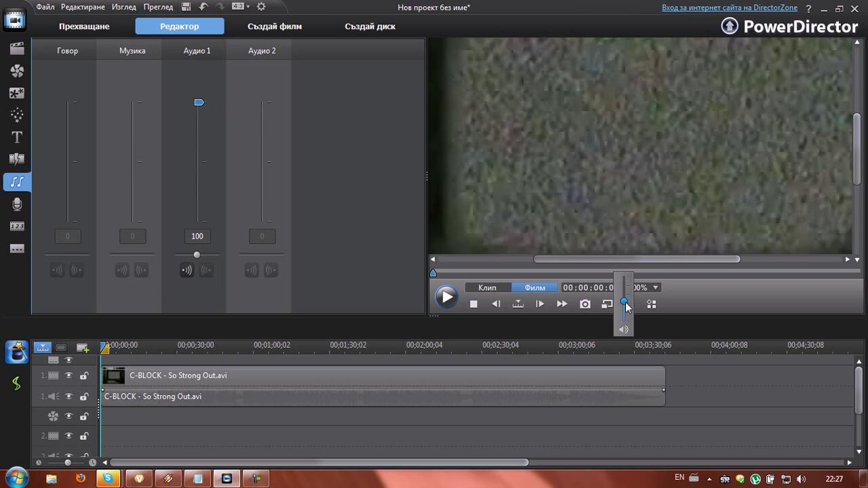Take a snapshot with the camera icon
The image size is (868, 488).
[585, 304]
